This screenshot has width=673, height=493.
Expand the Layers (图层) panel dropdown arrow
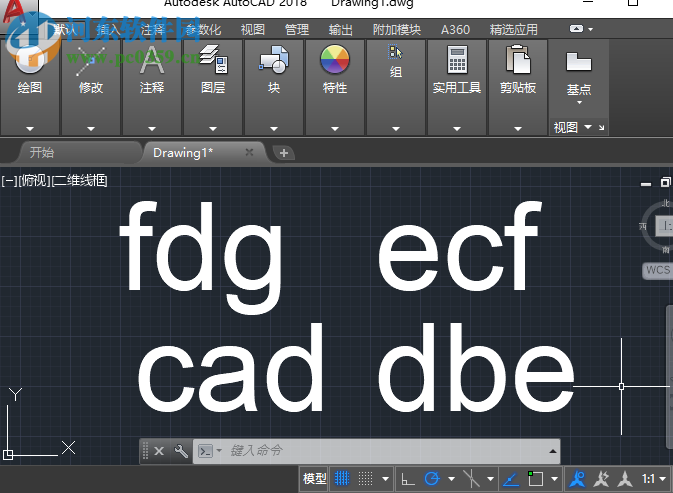pyautogui.click(x=213, y=129)
